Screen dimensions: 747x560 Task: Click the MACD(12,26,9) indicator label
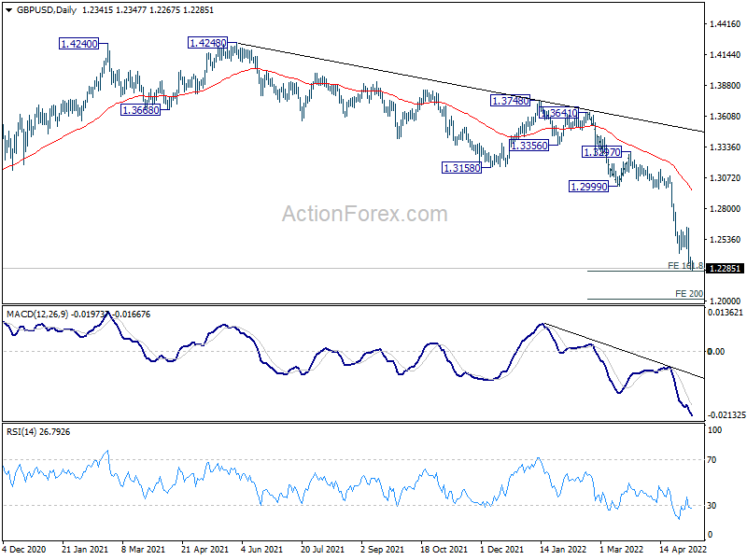click(x=36, y=314)
